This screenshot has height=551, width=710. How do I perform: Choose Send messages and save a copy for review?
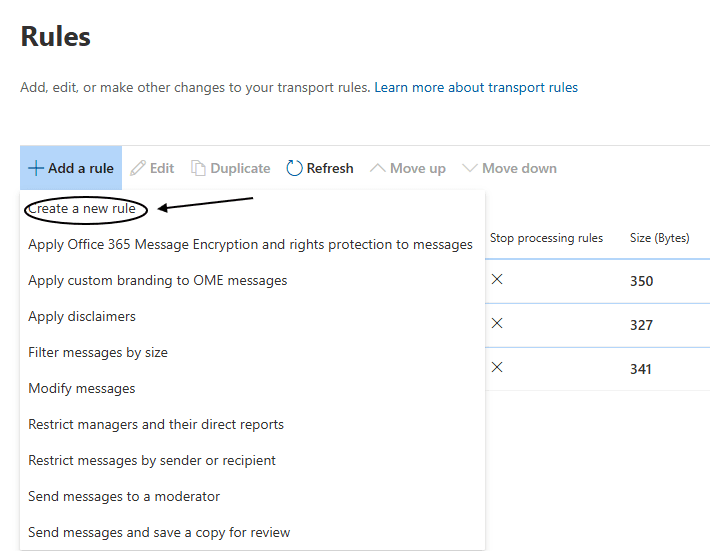pyautogui.click(x=159, y=532)
